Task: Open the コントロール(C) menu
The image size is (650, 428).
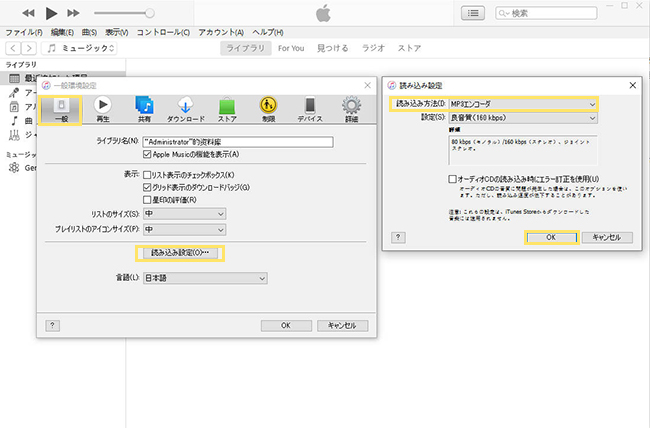Action: [x=163, y=32]
